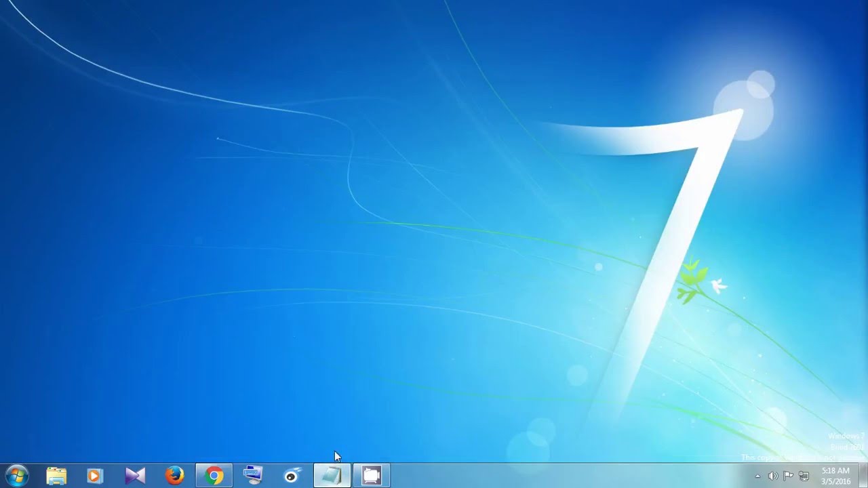Open the Windows Start menu orb
This screenshot has width=868, height=488.
coord(17,476)
